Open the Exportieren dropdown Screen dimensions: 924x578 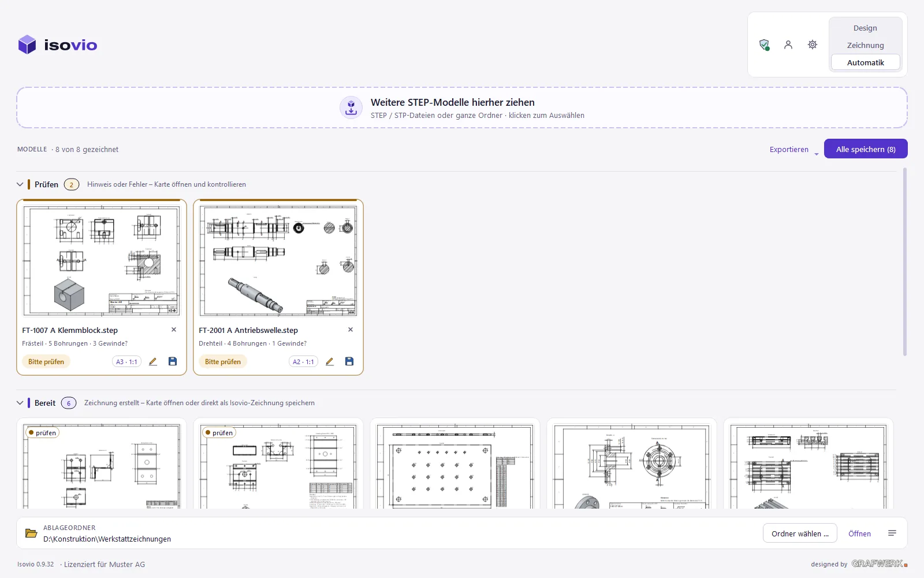pyautogui.click(x=794, y=149)
